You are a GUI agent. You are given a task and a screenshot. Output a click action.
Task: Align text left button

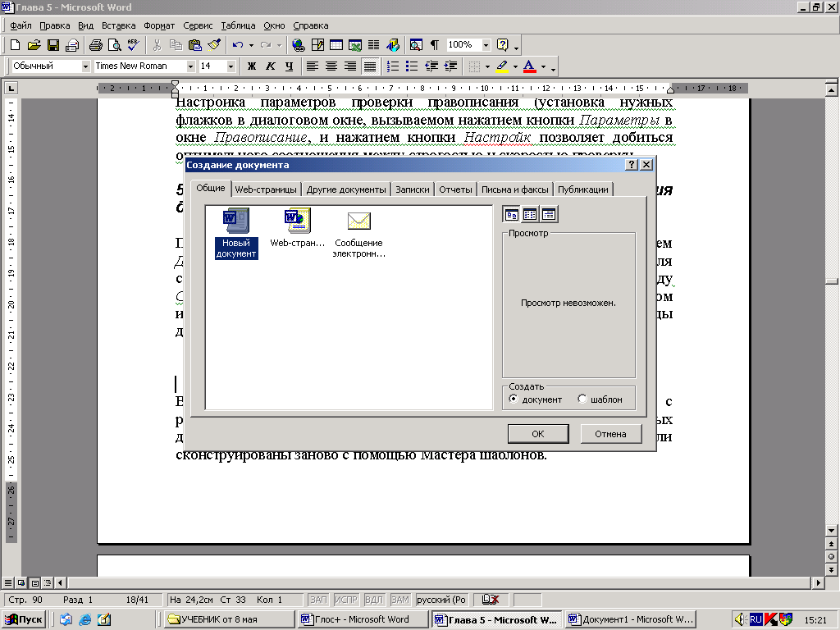click(x=313, y=66)
